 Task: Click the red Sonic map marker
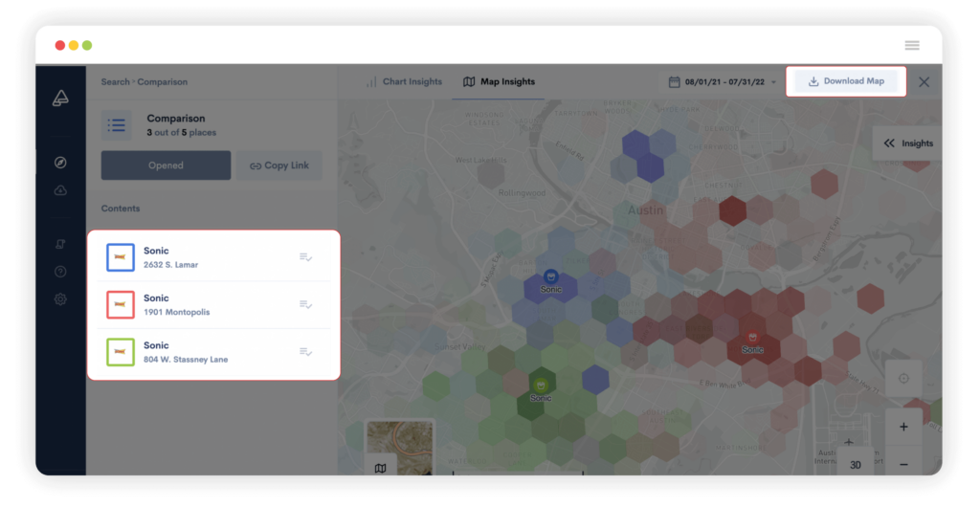[x=752, y=338]
